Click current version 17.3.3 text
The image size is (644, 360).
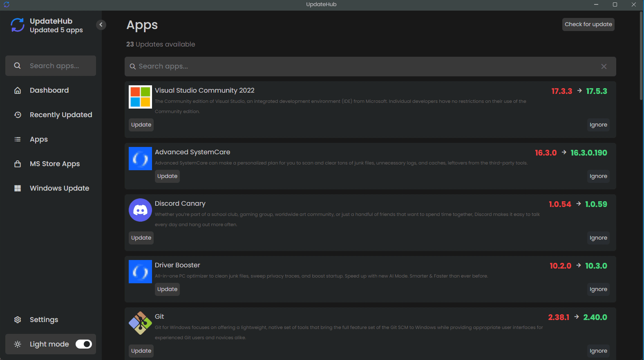(562, 91)
